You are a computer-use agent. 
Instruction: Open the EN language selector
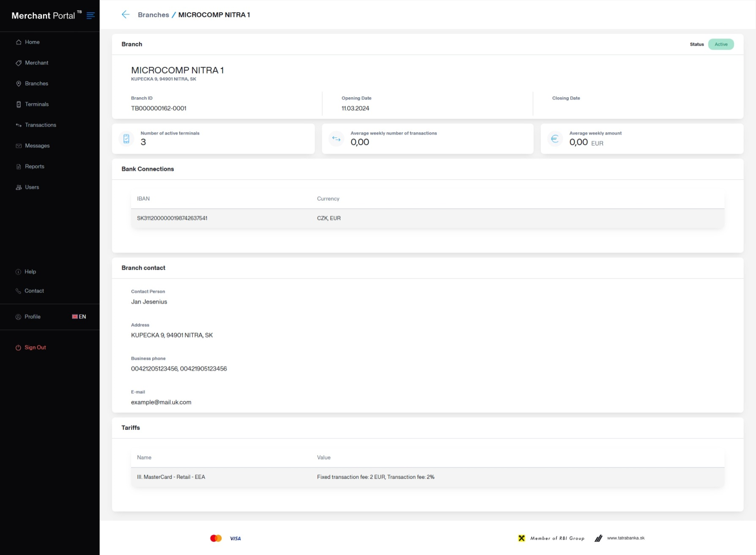(x=79, y=317)
